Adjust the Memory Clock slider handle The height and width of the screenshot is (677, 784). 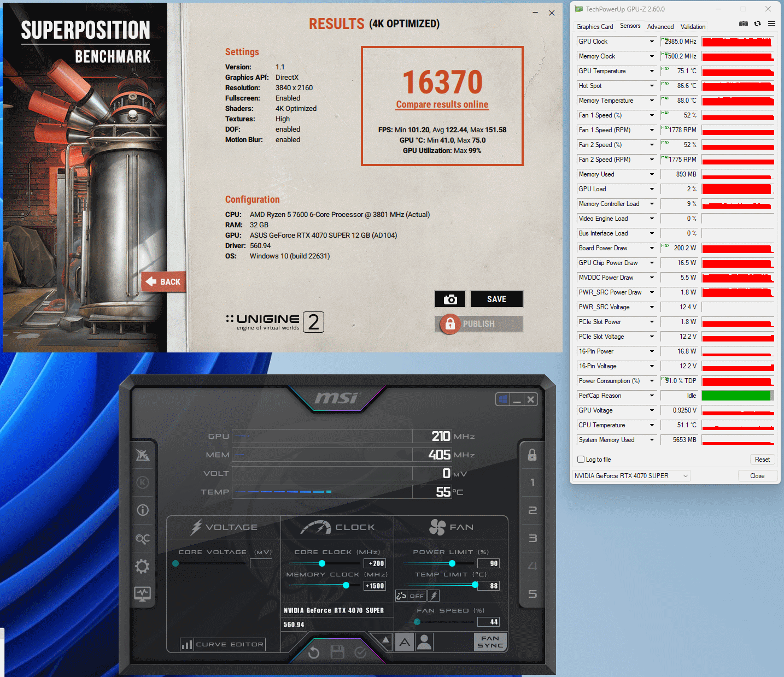(x=346, y=585)
